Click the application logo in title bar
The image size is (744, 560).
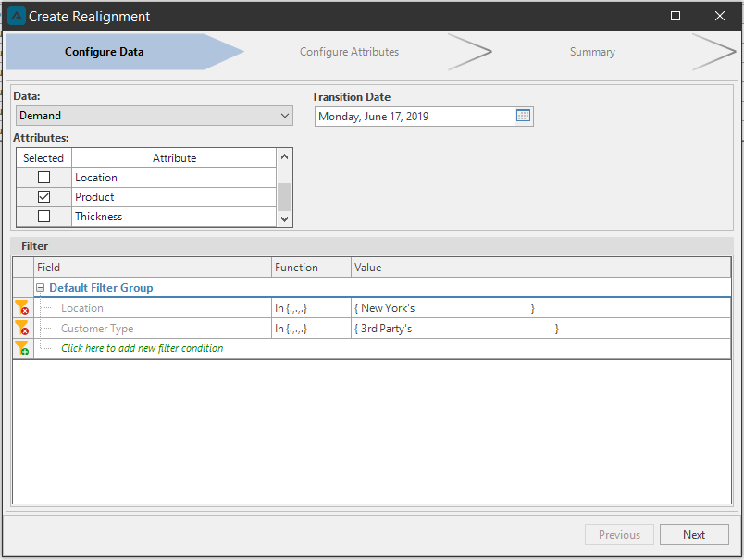(x=17, y=16)
